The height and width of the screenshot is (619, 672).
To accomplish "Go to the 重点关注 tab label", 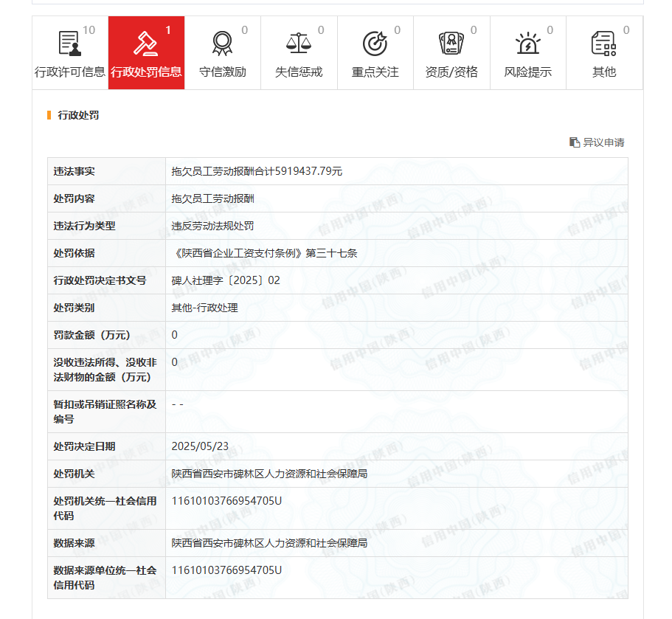I will [375, 72].
